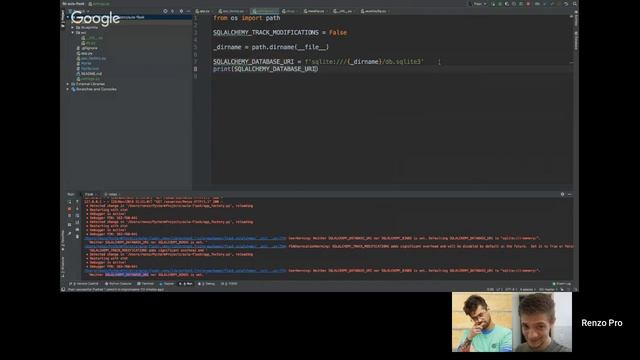Toggle the Database side tab on right edge
This screenshot has width=640, height=360.
pos(576,40)
